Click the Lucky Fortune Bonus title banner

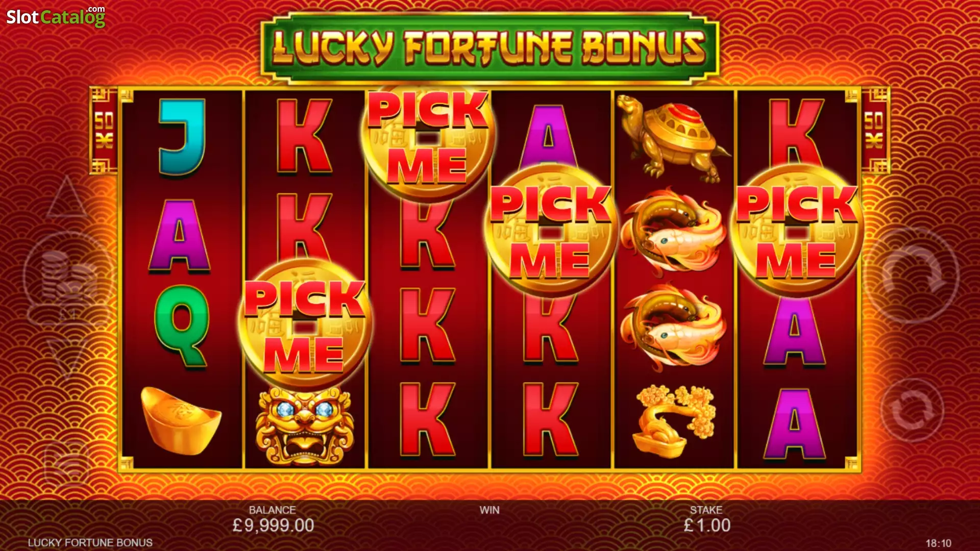point(489,48)
